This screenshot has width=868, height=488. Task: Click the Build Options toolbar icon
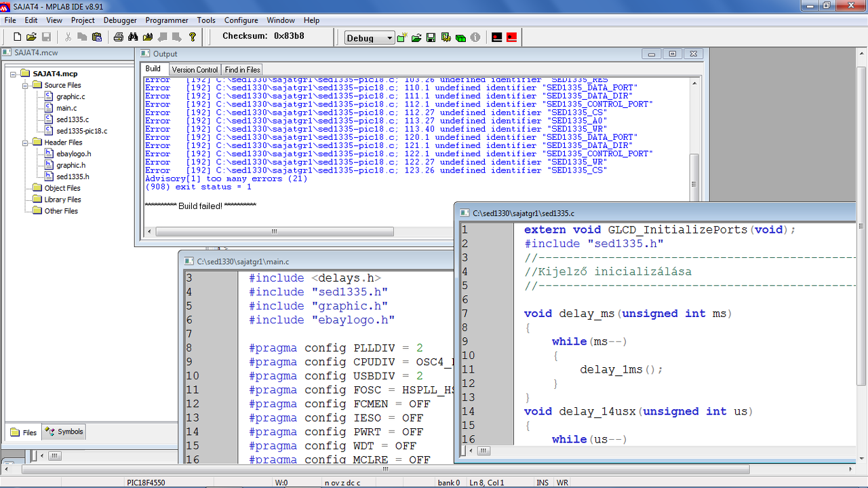446,37
